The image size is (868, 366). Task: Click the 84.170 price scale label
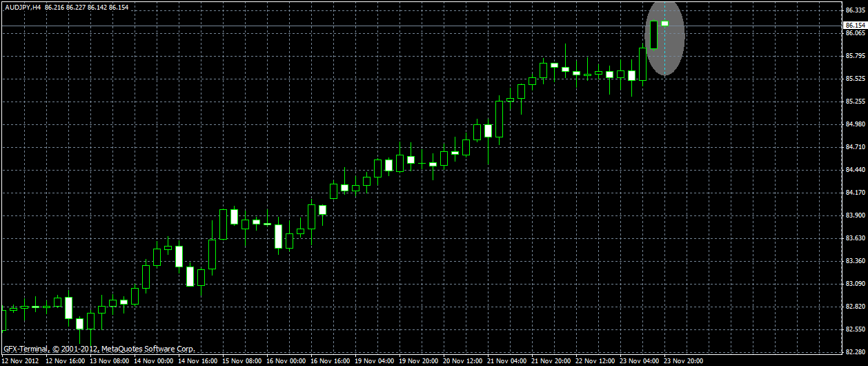click(854, 193)
